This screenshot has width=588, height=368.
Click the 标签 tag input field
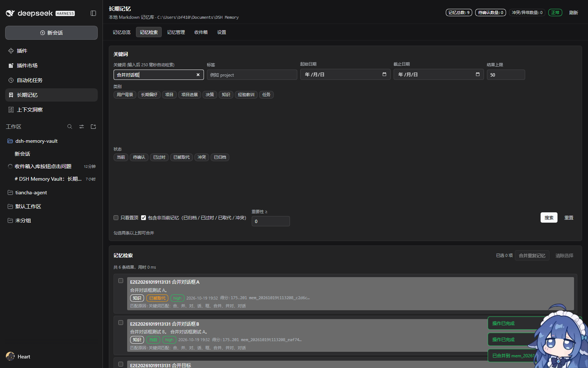(x=252, y=75)
